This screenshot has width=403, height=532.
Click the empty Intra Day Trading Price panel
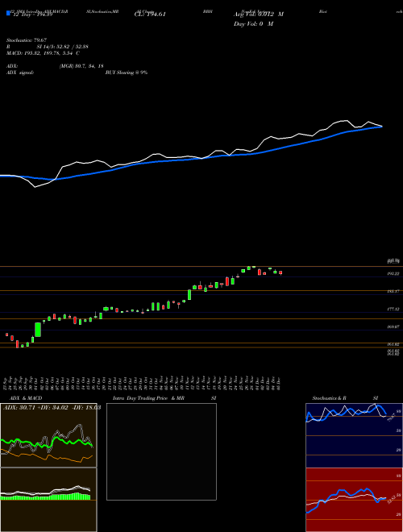[x=161, y=451]
